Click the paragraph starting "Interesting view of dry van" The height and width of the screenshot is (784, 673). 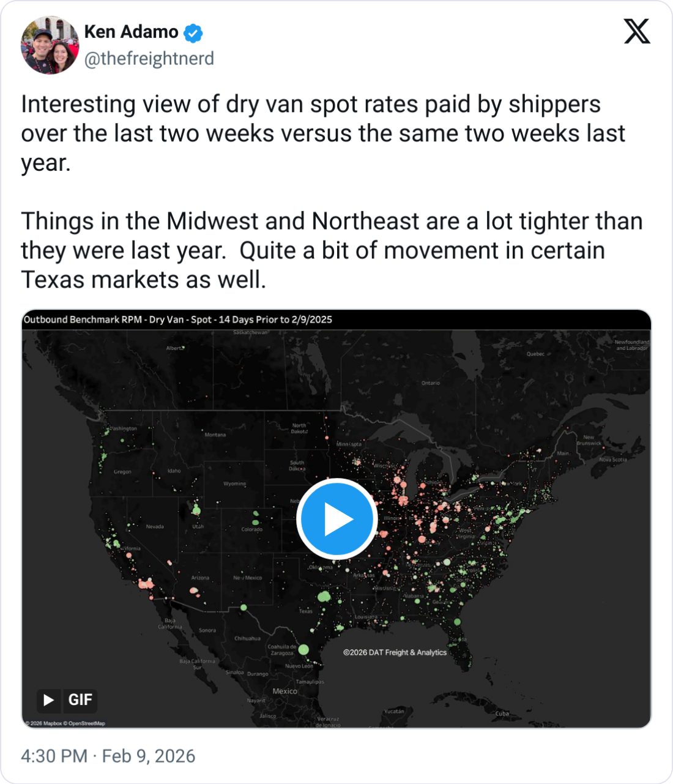tap(323, 133)
